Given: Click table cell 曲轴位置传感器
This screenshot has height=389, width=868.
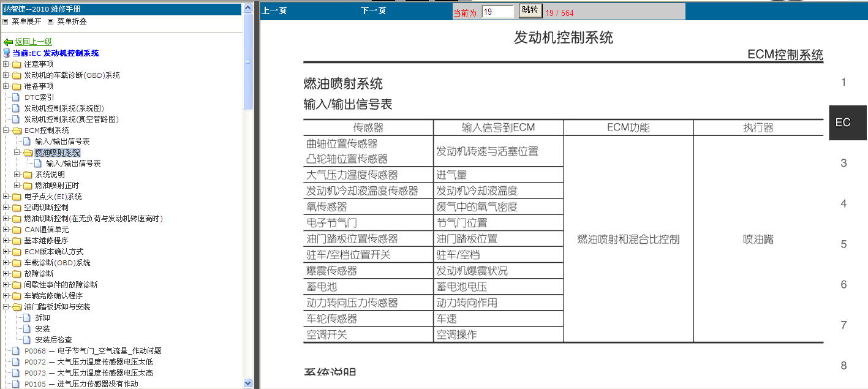Looking at the screenshot, I should coord(342,144).
